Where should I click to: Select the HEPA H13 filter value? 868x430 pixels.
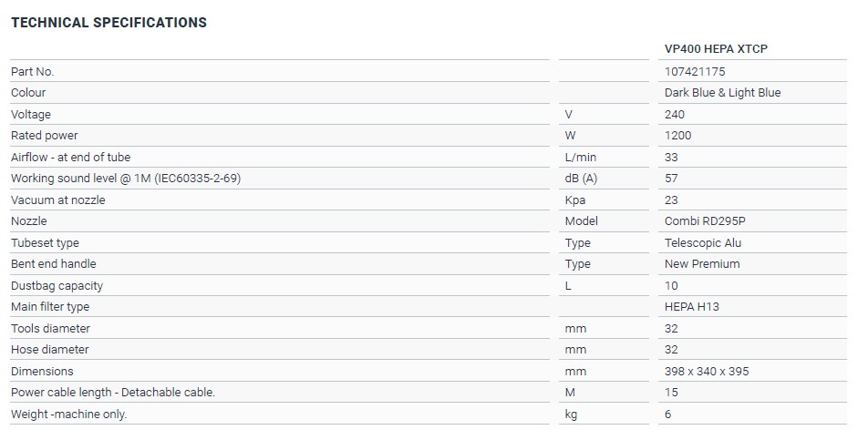(692, 307)
